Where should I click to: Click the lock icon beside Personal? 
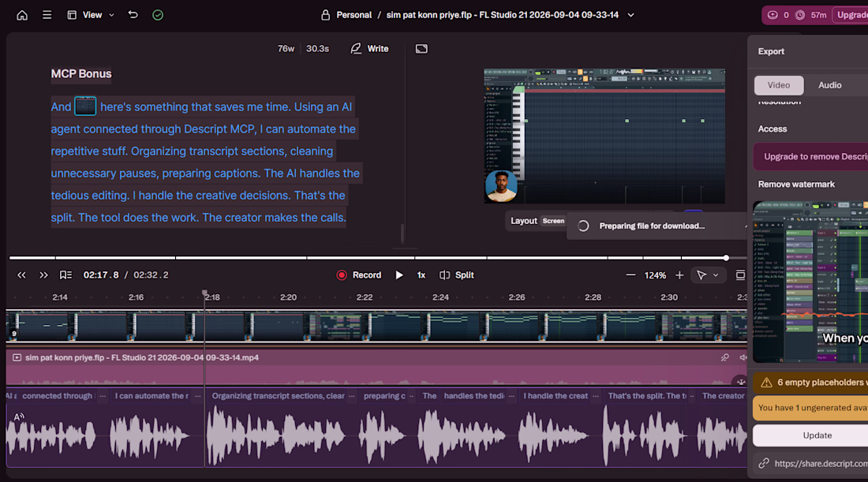coord(325,15)
